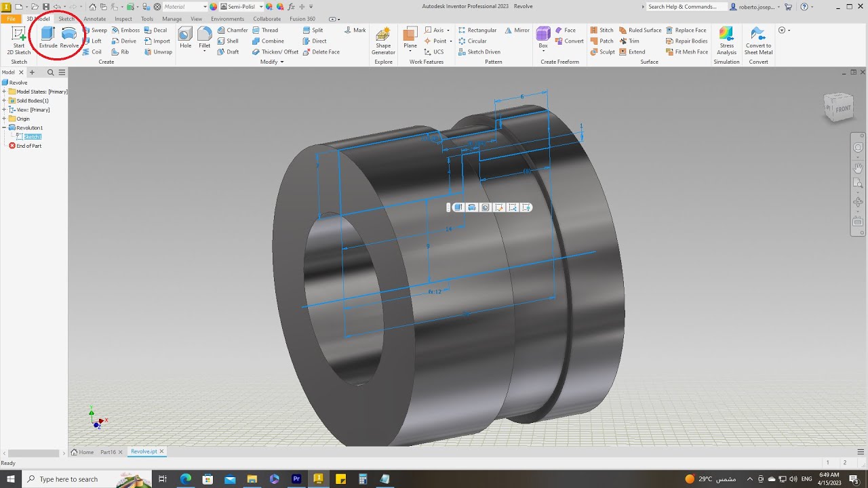868x488 pixels.
Task: Click the FRONT face of ViewCube
Action: tap(842, 108)
